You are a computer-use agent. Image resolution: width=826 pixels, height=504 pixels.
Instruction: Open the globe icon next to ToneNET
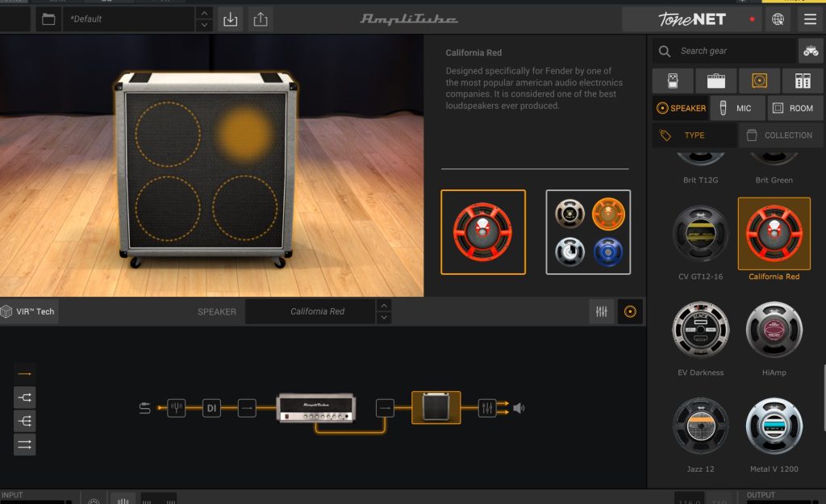point(778,19)
